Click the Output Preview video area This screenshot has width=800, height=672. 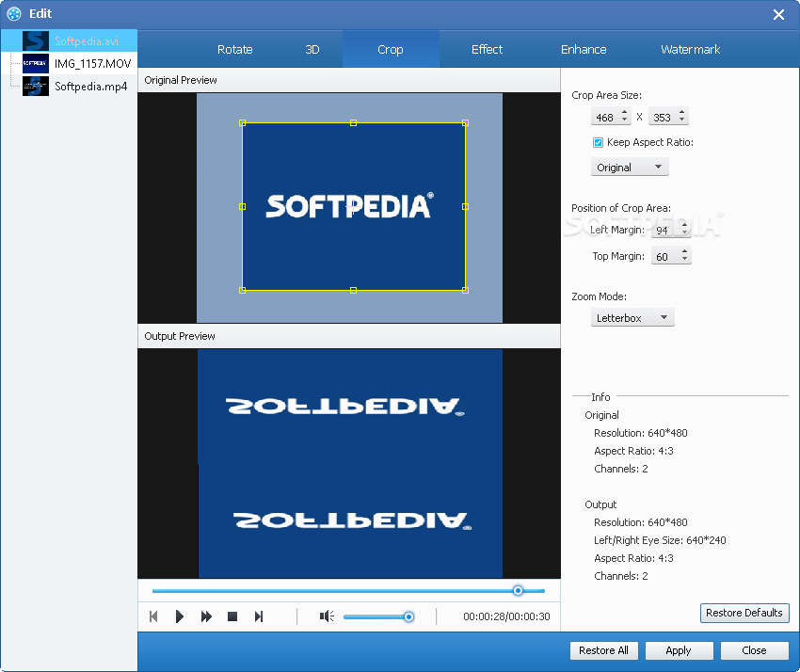click(x=349, y=463)
